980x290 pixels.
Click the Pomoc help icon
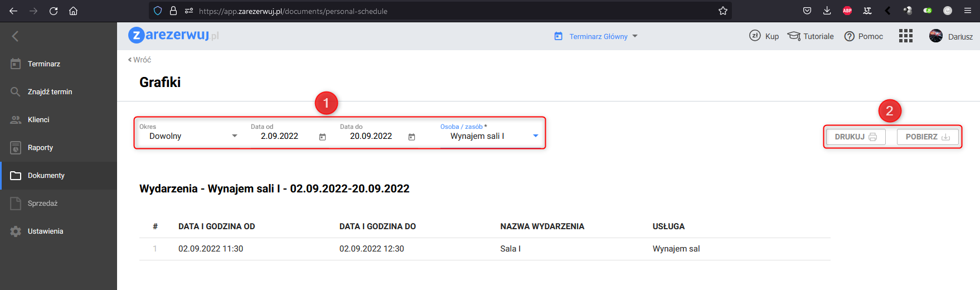[849, 36]
